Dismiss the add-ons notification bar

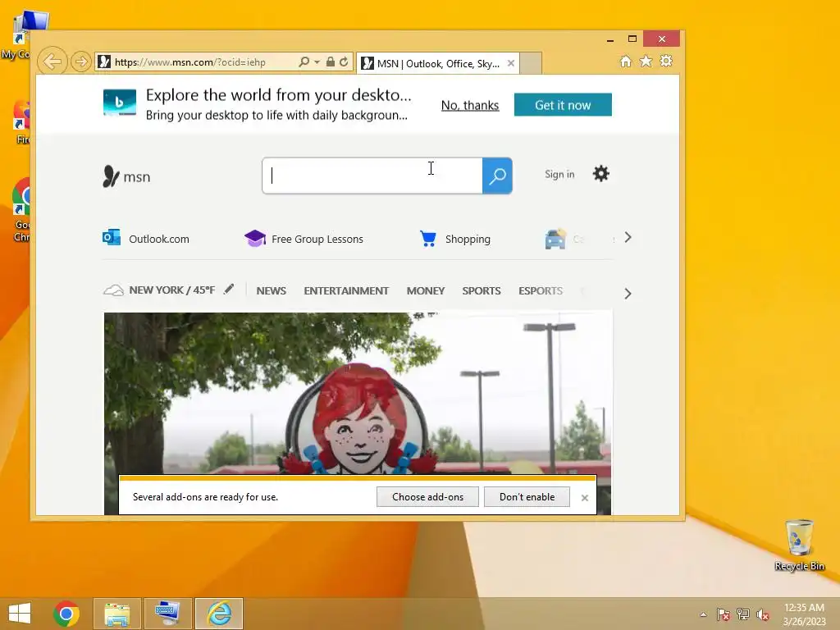coord(584,498)
